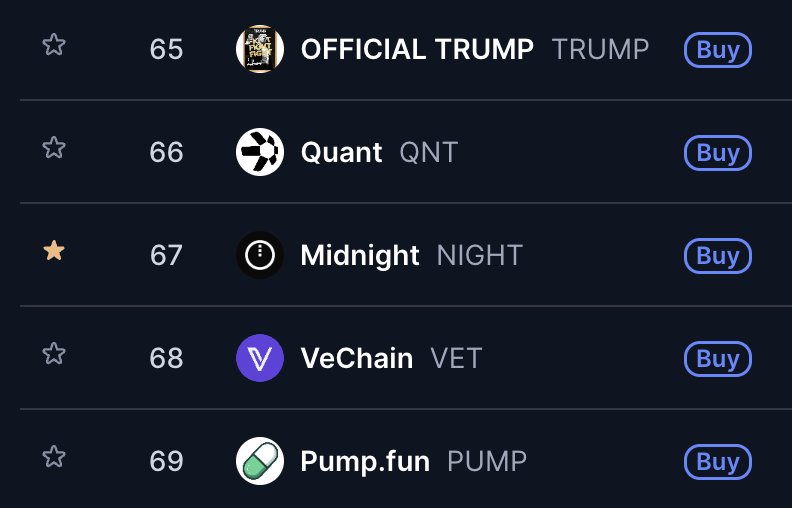
Task: Click the OFFICIAL TRUMP coin logo
Action: (x=260, y=49)
